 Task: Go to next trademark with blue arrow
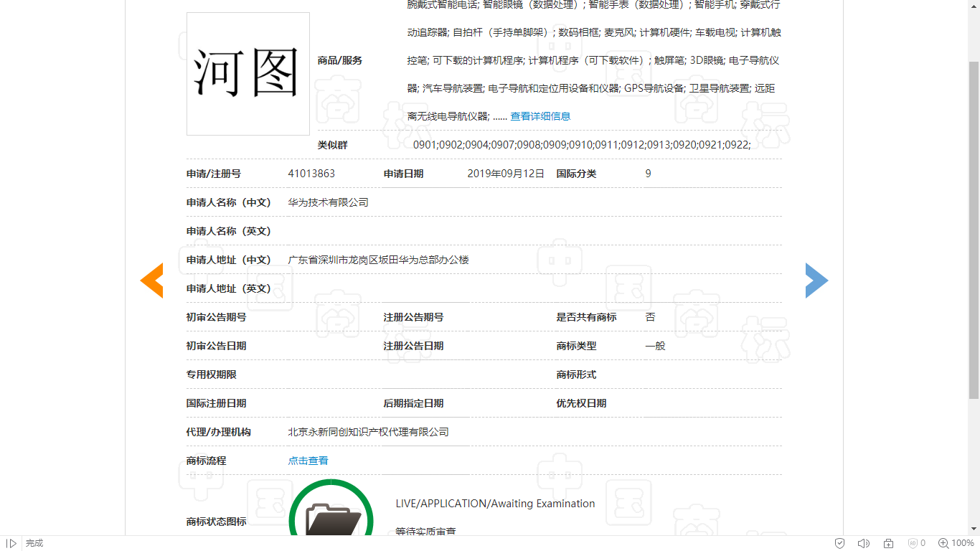[817, 280]
